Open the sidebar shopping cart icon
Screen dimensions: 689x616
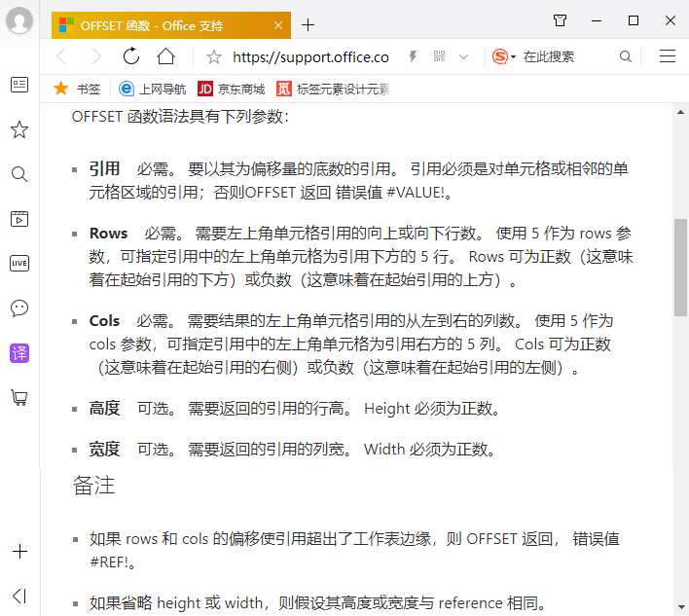tap(19, 398)
